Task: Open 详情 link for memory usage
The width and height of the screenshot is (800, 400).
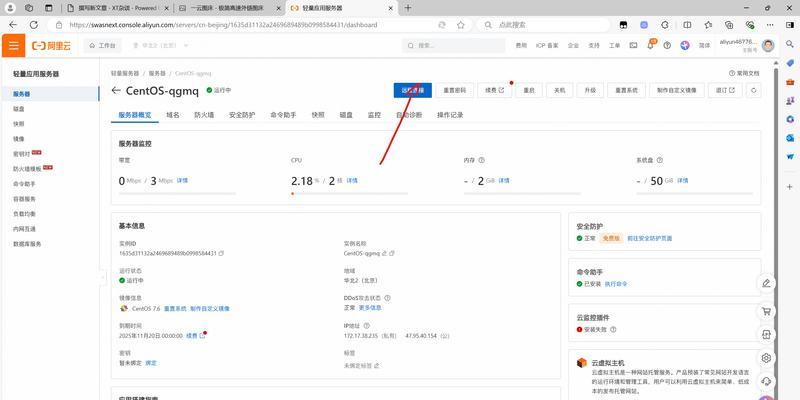Action: (504, 181)
